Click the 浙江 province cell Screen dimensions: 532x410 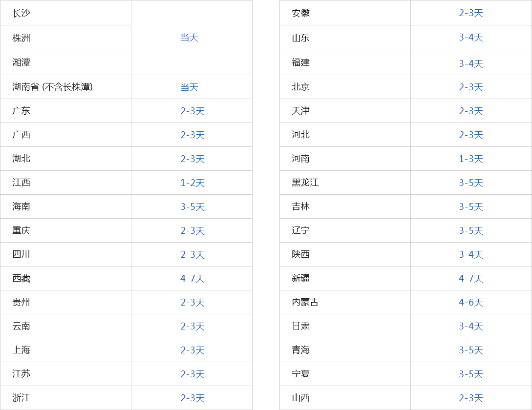[x=21, y=398]
